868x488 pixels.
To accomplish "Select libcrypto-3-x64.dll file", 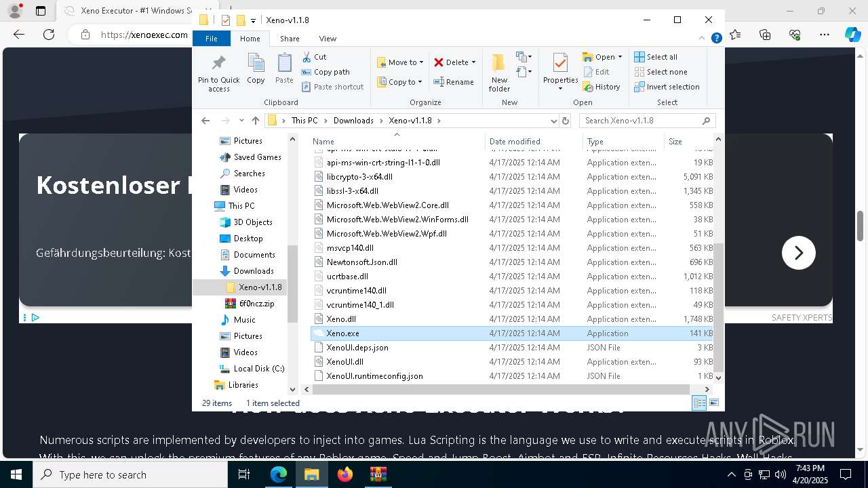I will tap(359, 177).
